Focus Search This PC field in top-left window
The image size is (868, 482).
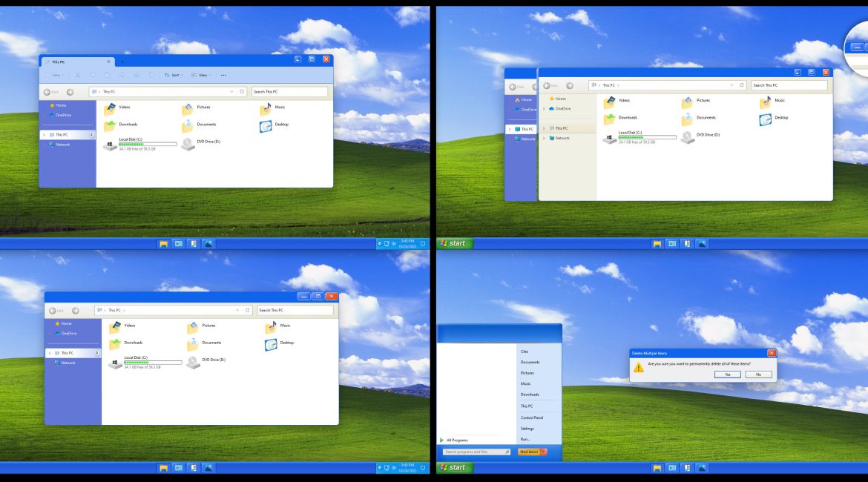coord(289,92)
